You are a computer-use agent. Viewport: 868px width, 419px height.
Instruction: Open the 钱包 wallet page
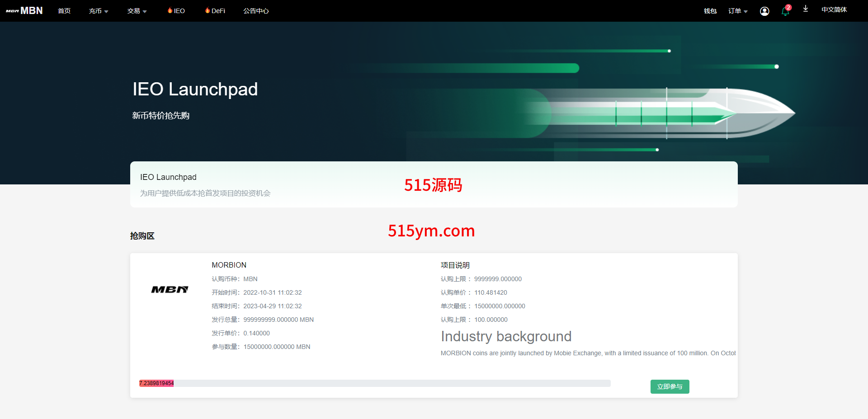coord(710,11)
